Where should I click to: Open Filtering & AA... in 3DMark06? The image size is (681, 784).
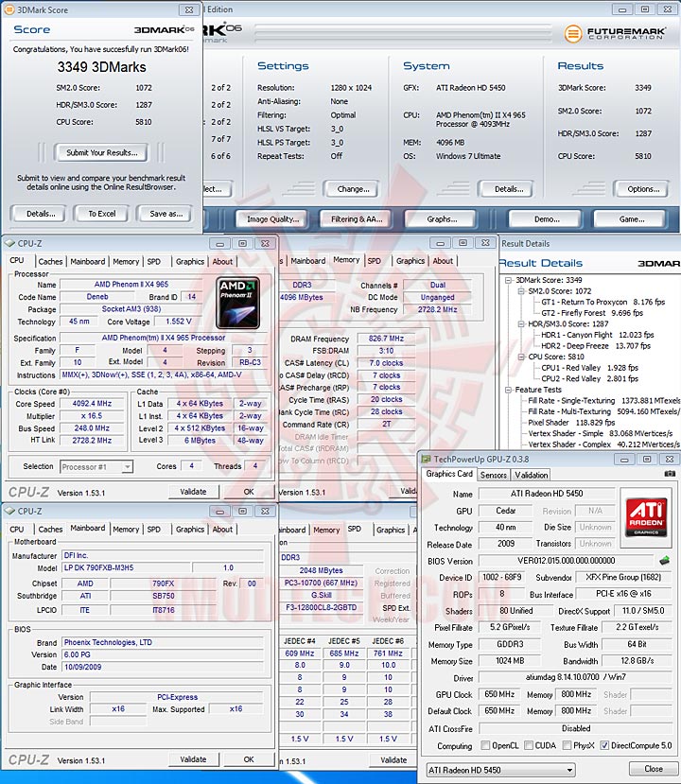tap(357, 219)
